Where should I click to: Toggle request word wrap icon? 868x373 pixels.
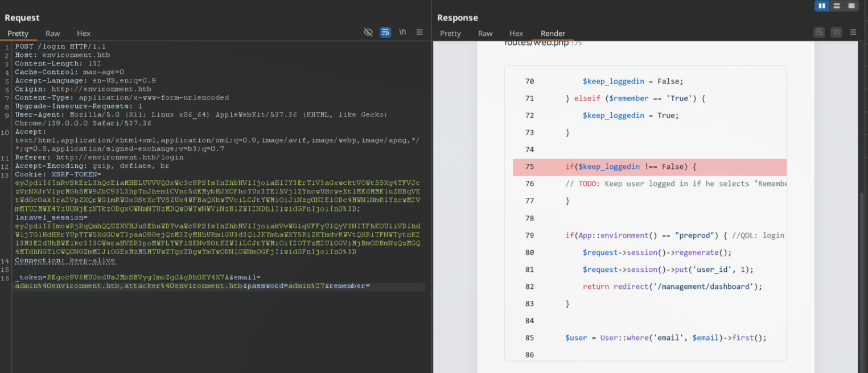point(385,32)
